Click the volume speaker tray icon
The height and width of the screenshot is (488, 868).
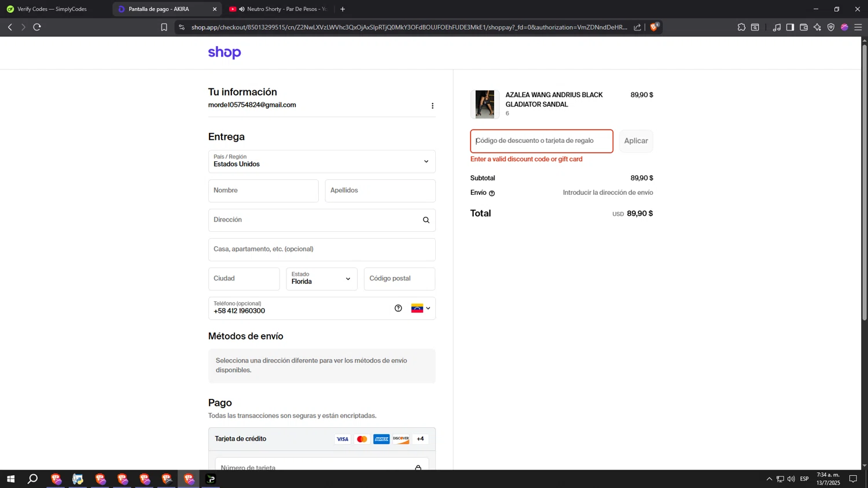point(791,479)
